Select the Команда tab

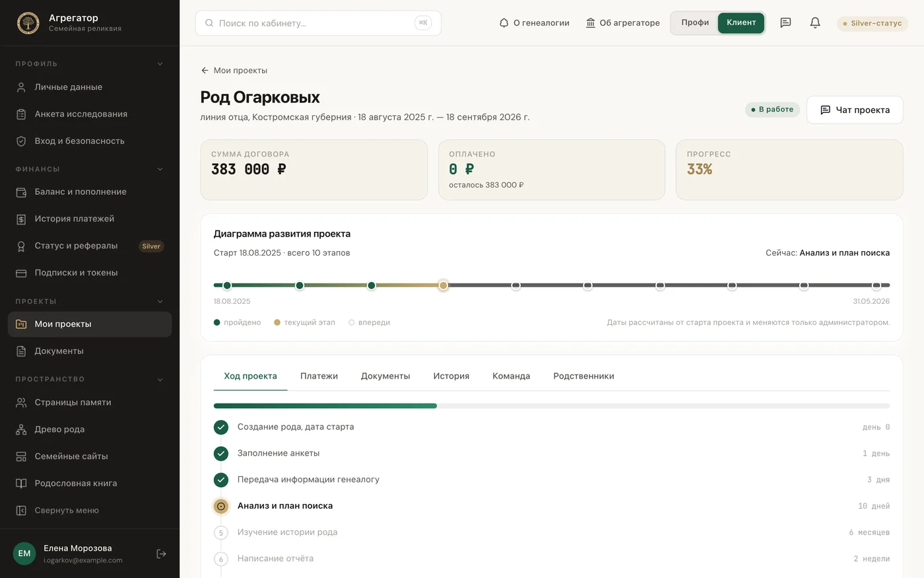coord(511,377)
